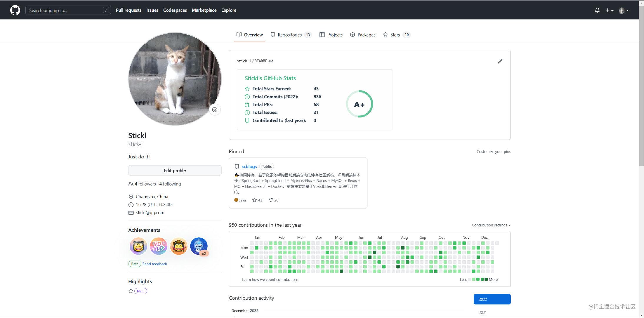Open the Stars tab

click(x=395, y=35)
